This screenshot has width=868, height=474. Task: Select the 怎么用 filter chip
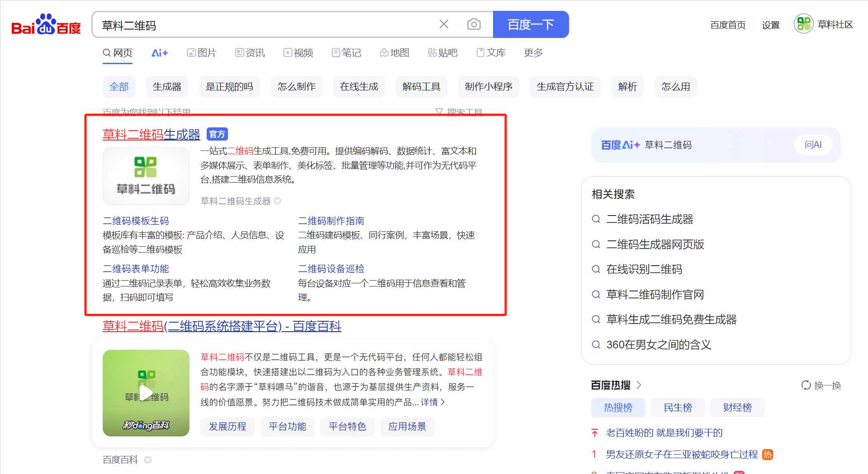(676, 87)
